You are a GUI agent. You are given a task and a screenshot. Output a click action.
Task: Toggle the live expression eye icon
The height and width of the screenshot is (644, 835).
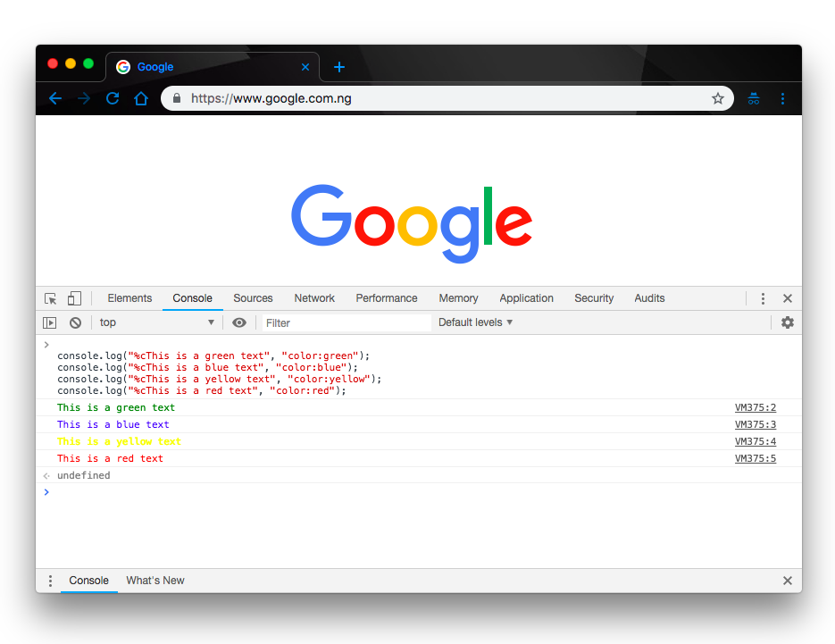coord(239,322)
